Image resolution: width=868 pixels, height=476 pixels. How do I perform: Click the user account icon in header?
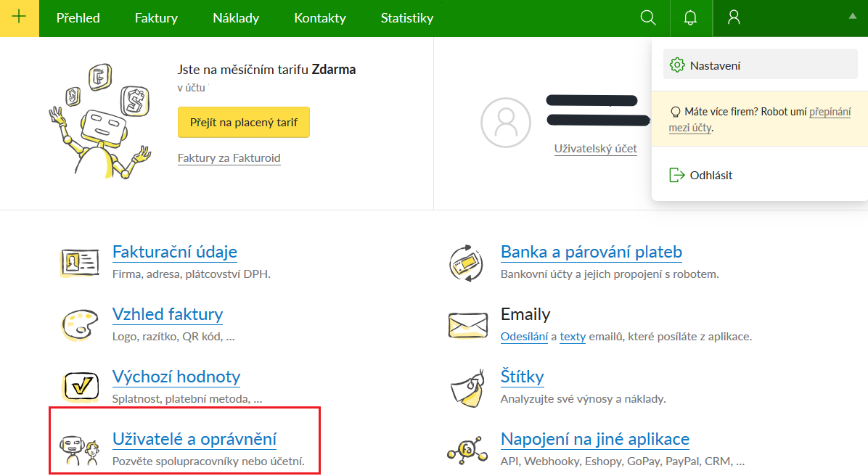coord(734,18)
